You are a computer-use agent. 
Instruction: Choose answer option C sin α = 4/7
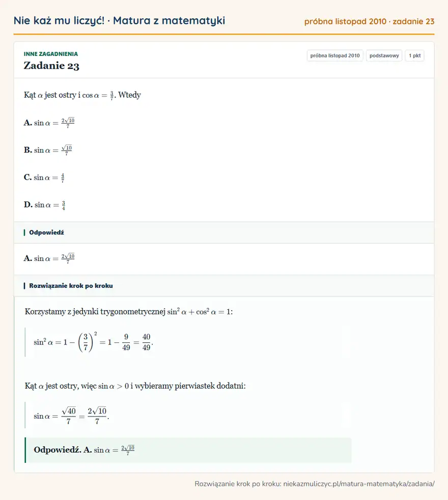point(44,178)
